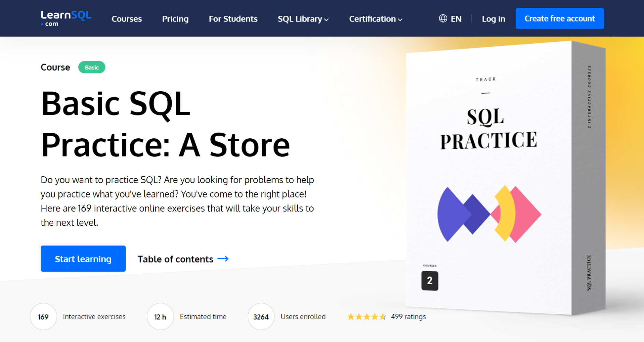Click the globe language icon
The width and height of the screenshot is (644, 342).
443,18
